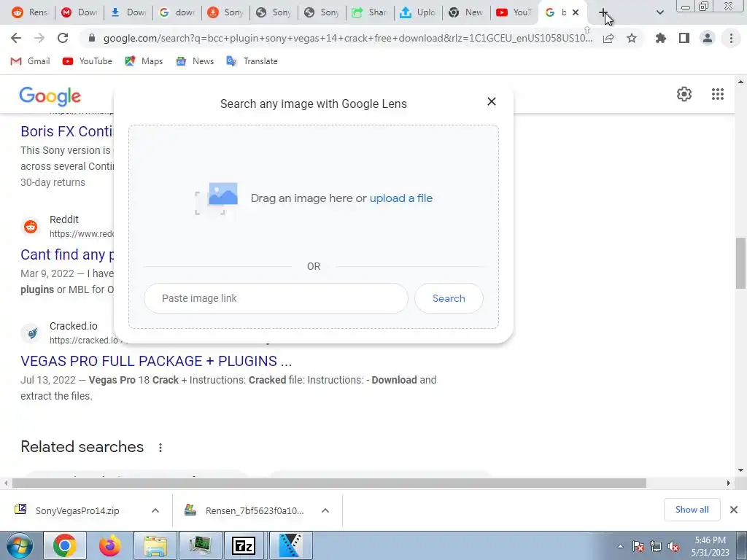Open Vegas Pro from the taskbar
The height and width of the screenshot is (560, 747).
290,545
